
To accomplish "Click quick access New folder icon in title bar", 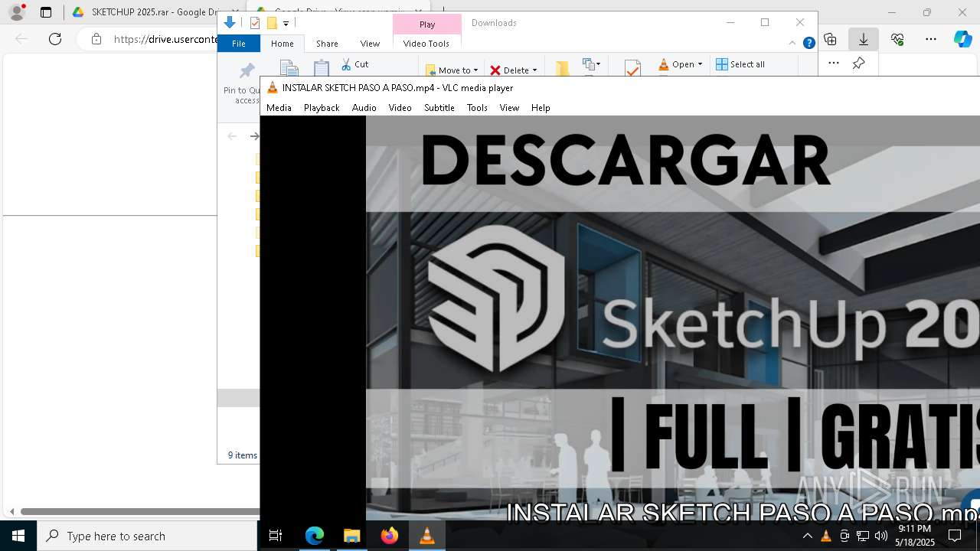I will tap(271, 23).
